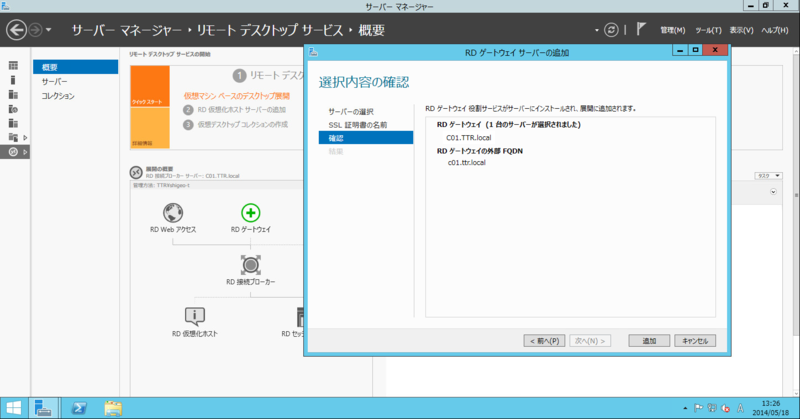Click the Action Center flag in system tray
Screen dimensions: 800x419
pos(698,408)
